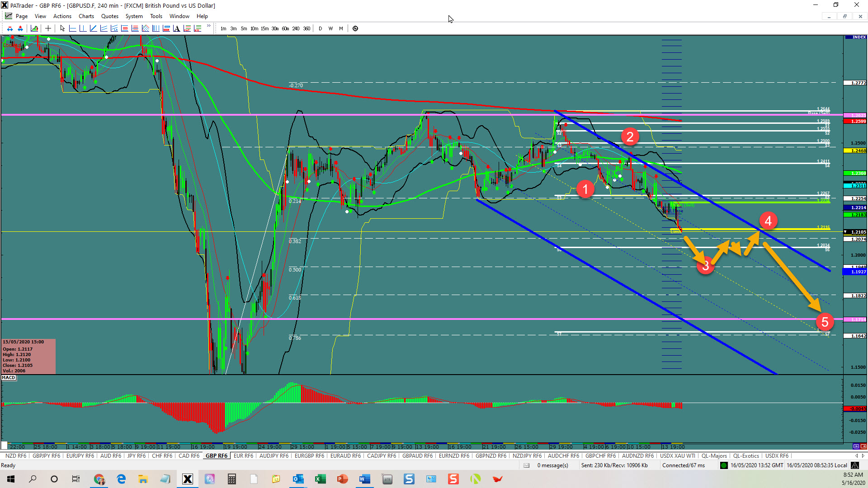868x488 pixels.
Task: Open Outlook from the Windows taskbar
Action: (298, 479)
